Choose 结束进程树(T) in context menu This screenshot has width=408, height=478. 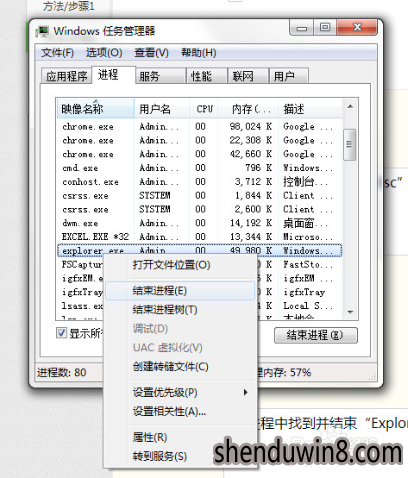coord(180,310)
